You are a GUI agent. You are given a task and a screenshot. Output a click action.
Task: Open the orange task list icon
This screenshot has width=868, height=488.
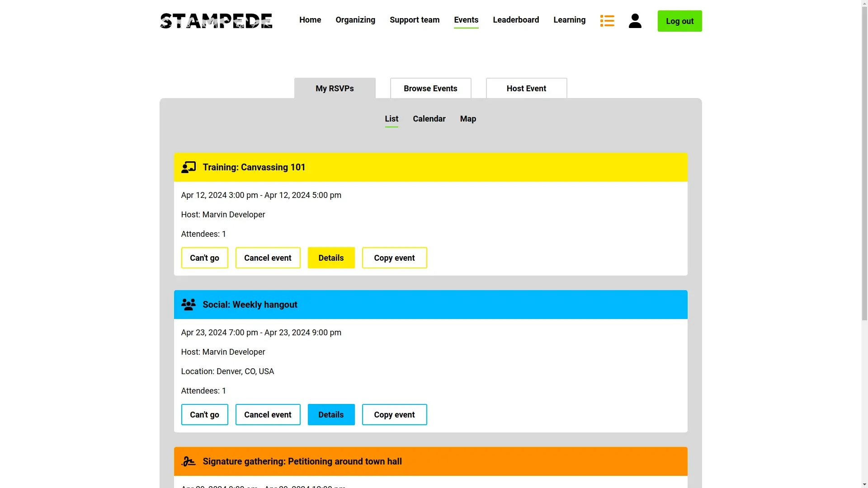607,21
